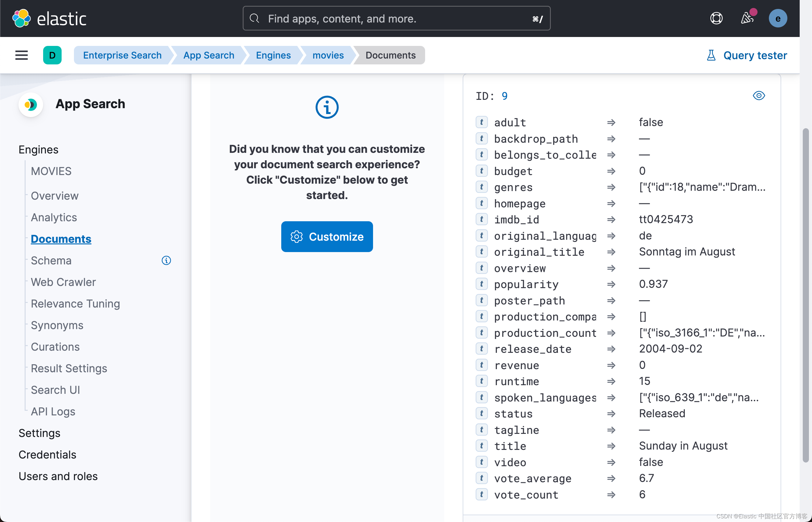Click text type icon beside tagline

(x=481, y=430)
